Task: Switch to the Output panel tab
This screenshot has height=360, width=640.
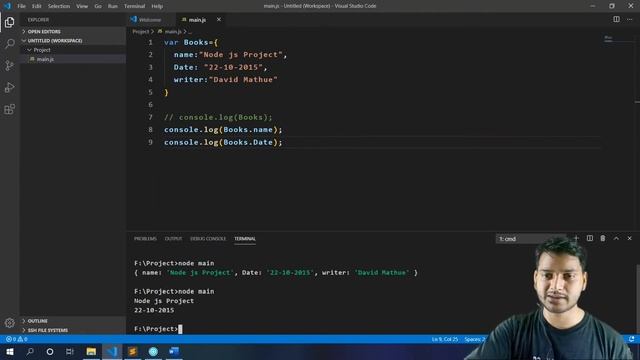Action: [173, 239]
